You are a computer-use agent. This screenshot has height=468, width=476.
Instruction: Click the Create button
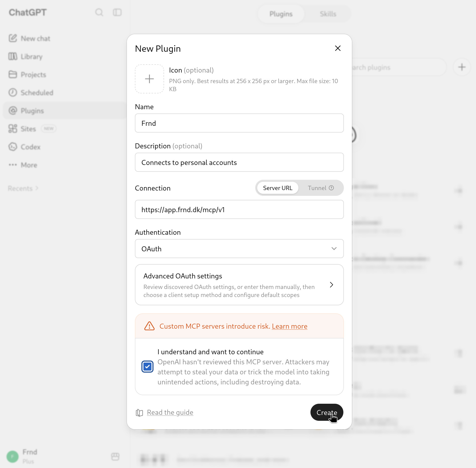coord(327,412)
